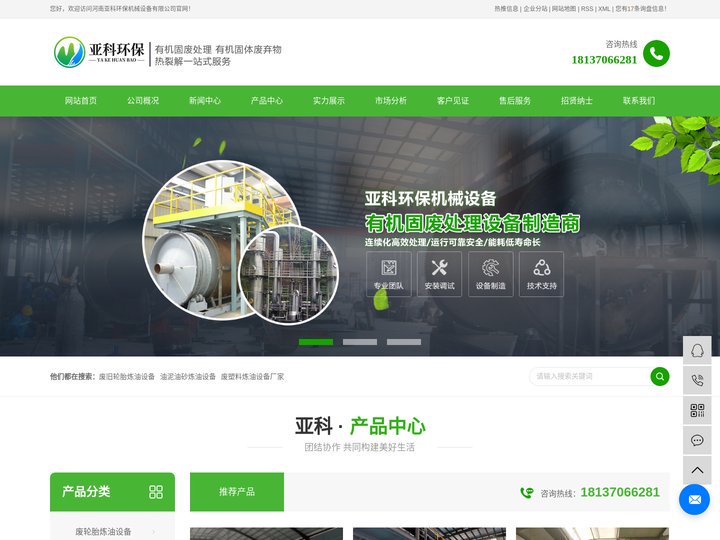Open the 产品中心 navigation menu
Image resolution: width=720 pixels, height=540 pixels.
pyautogui.click(x=267, y=101)
